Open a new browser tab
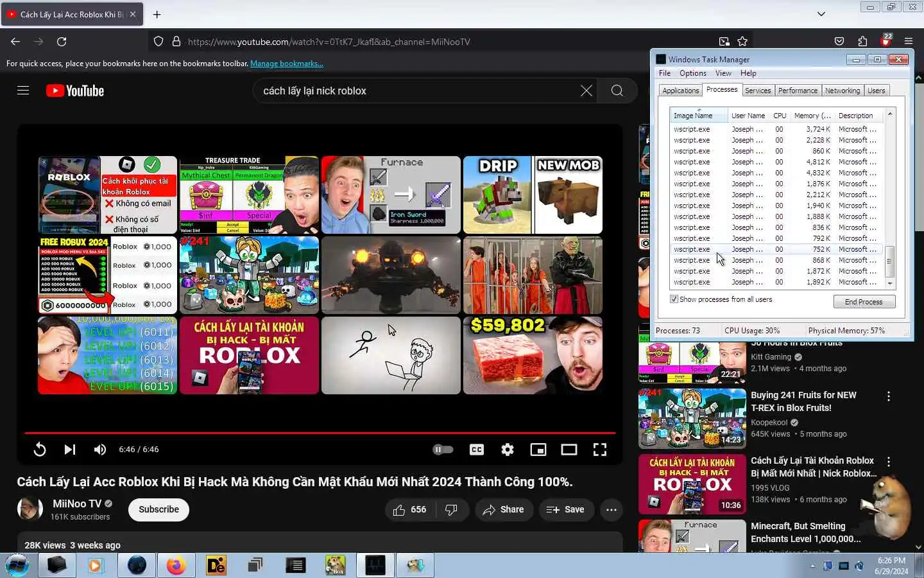924x578 pixels. (157, 14)
